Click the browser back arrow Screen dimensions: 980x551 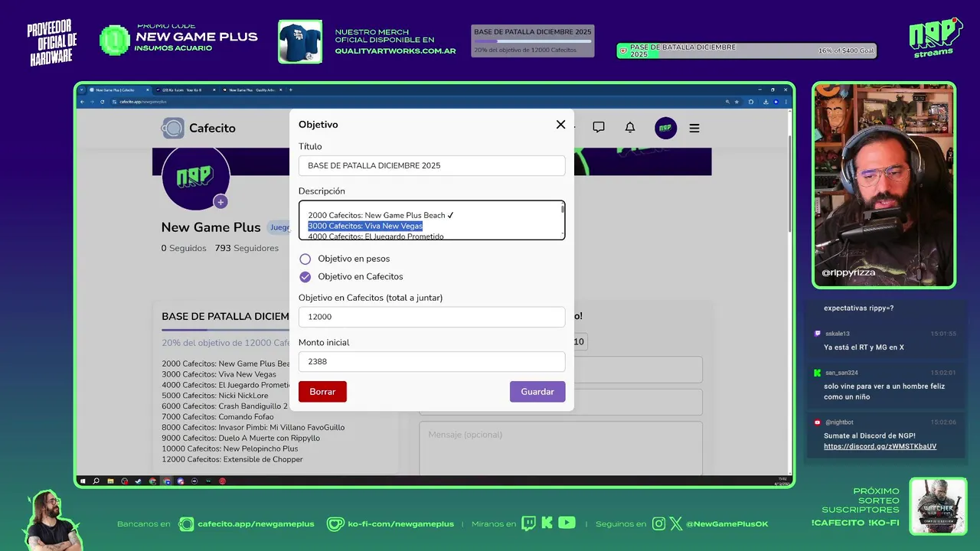pyautogui.click(x=82, y=102)
